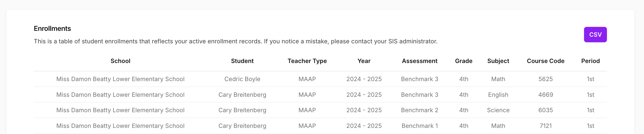The height and width of the screenshot is (134, 644).
Task: Click the Enrollments section heading
Action: tap(52, 28)
